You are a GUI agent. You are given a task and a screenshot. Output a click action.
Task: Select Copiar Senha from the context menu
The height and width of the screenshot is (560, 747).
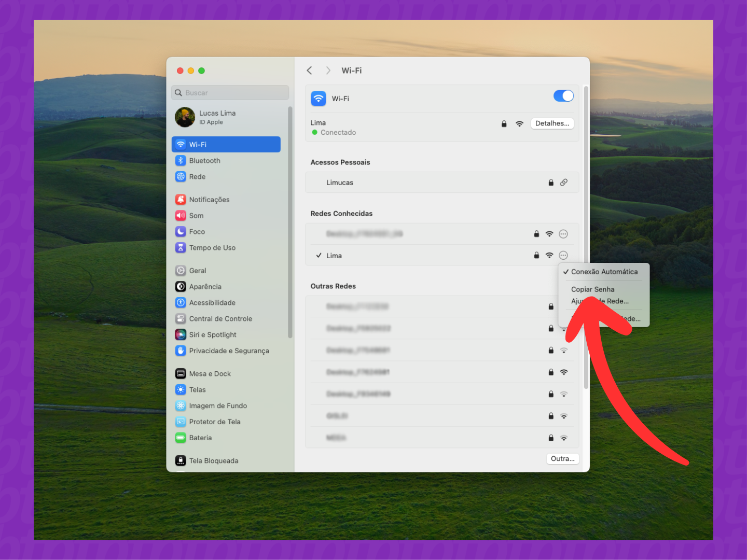point(592,289)
